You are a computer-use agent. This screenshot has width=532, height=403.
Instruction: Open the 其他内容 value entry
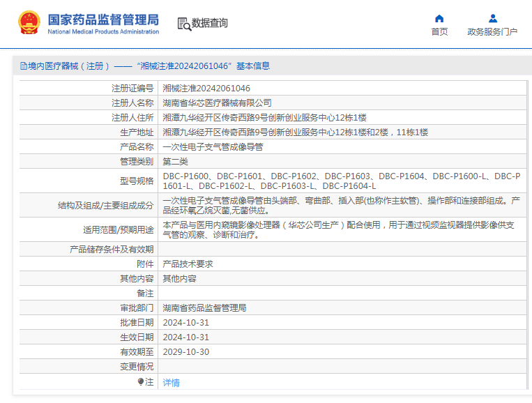pos(179,278)
